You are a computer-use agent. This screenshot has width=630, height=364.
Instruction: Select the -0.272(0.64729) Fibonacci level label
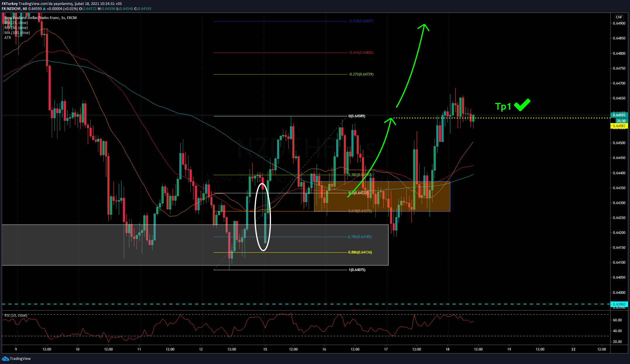[x=361, y=74]
